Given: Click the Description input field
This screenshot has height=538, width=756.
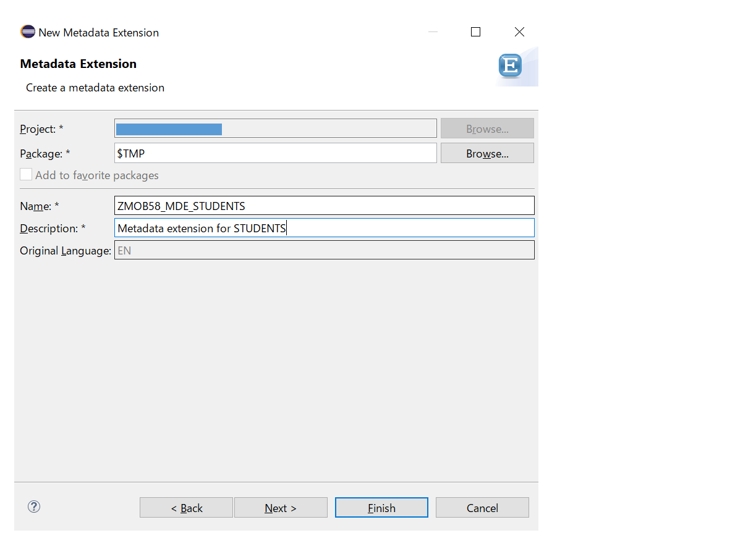Looking at the screenshot, I should click(325, 228).
